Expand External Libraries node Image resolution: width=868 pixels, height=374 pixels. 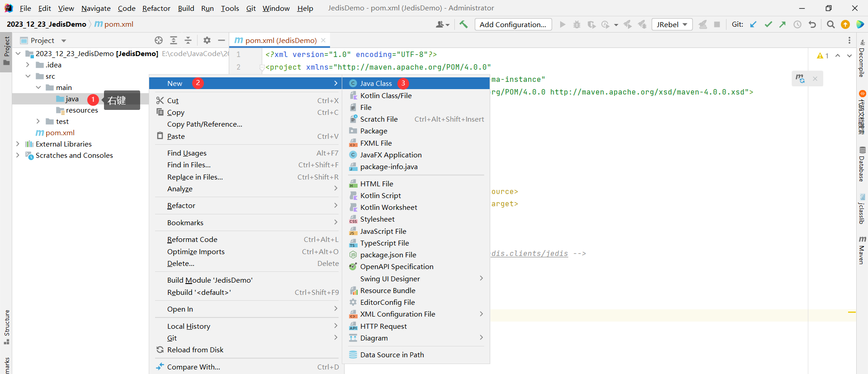pyautogui.click(x=18, y=144)
